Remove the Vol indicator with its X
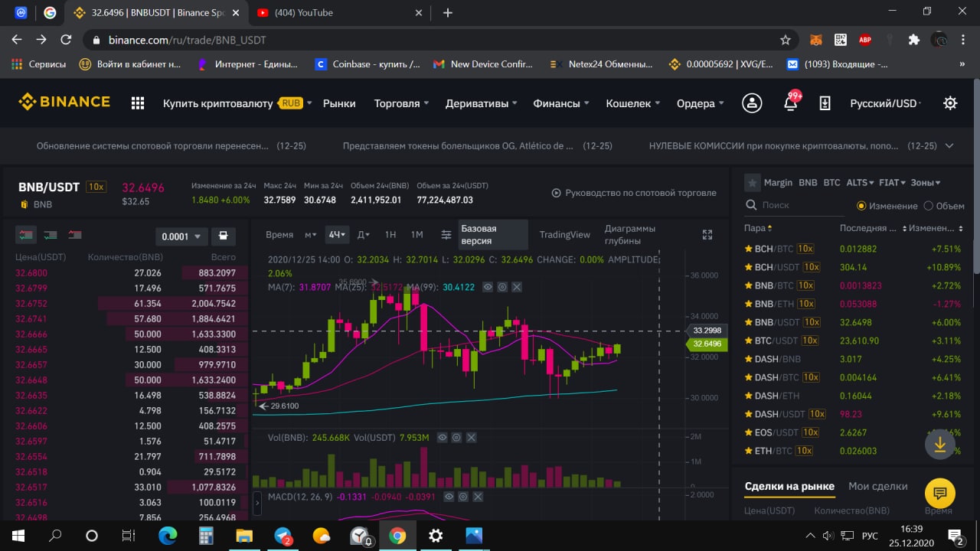 pyautogui.click(x=471, y=438)
